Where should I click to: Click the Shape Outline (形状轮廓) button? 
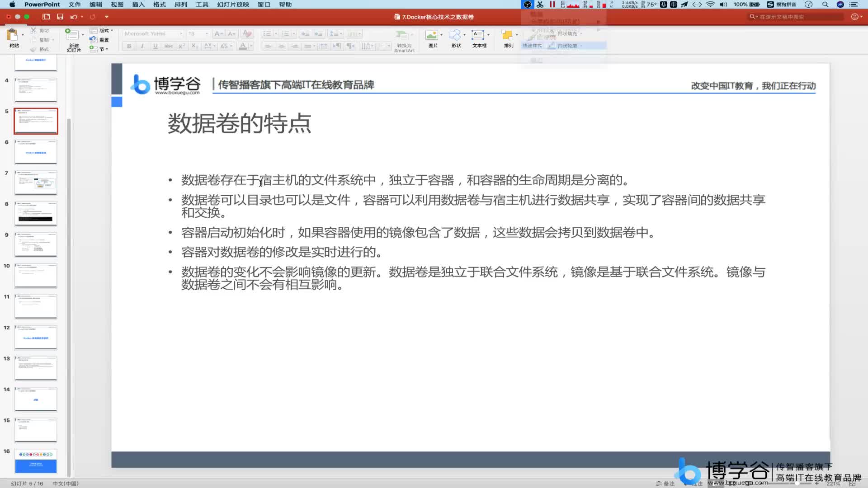(x=564, y=46)
